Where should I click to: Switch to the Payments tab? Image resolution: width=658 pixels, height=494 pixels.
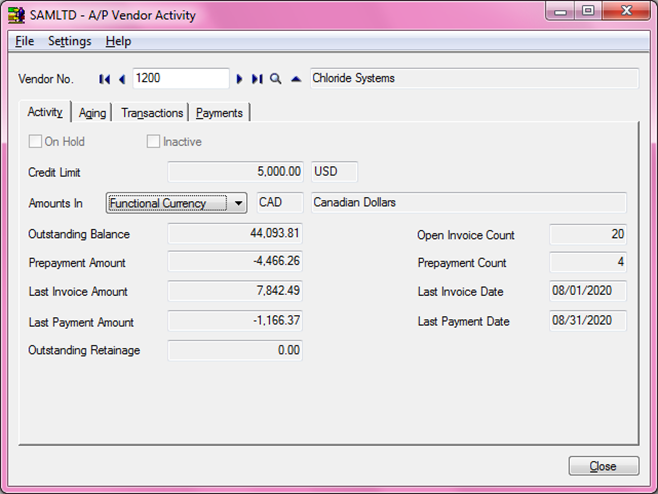[x=219, y=113]
